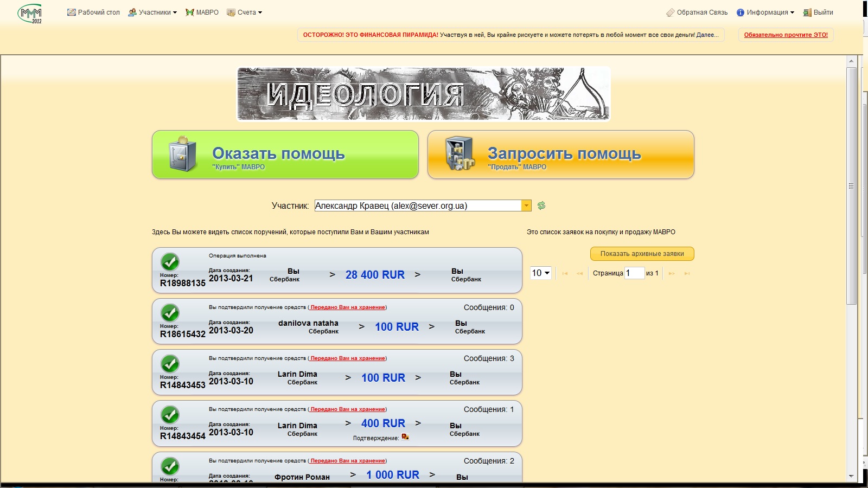The image size is (868, 488).
Task: Click Показать архивные заявки button
Action: click(642, 254)
